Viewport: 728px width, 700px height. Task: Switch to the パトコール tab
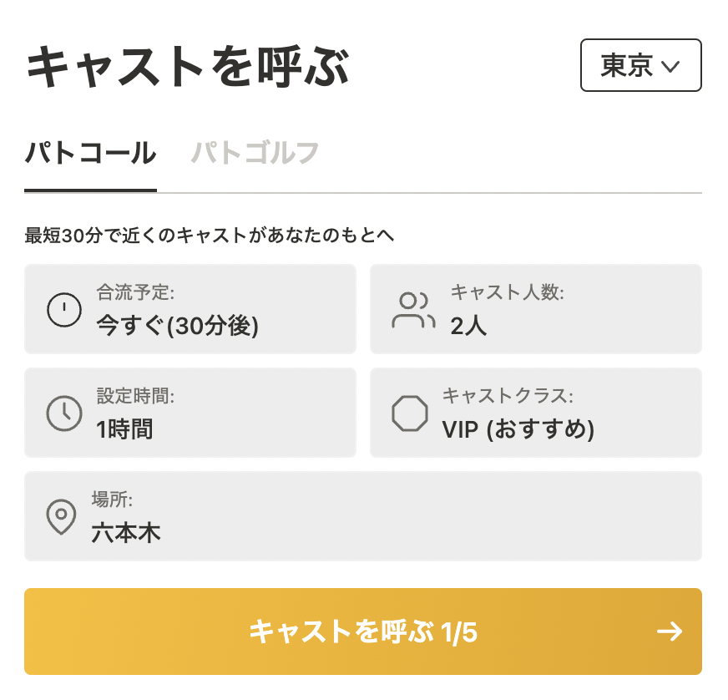[90, 154]
